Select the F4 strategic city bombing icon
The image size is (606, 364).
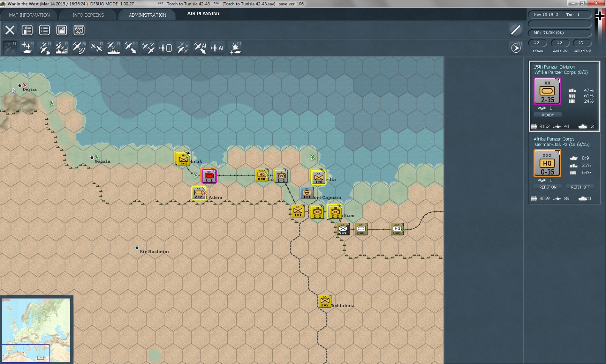pyautogui.click(x=62, y=48)
